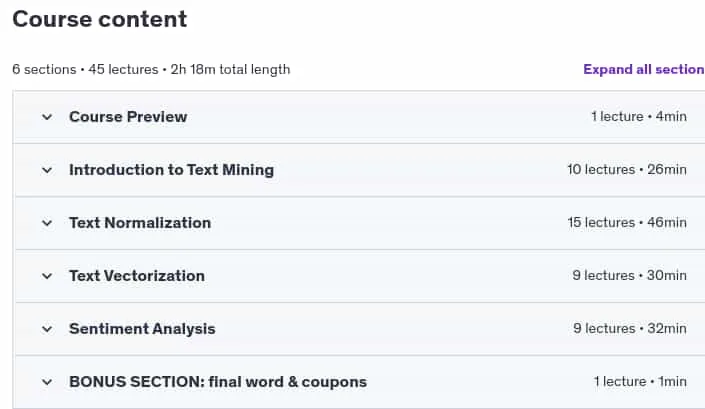Screen dimensions: 705x409
Task: Click the Text Normalization section title
Action: [x=140, y=223]
